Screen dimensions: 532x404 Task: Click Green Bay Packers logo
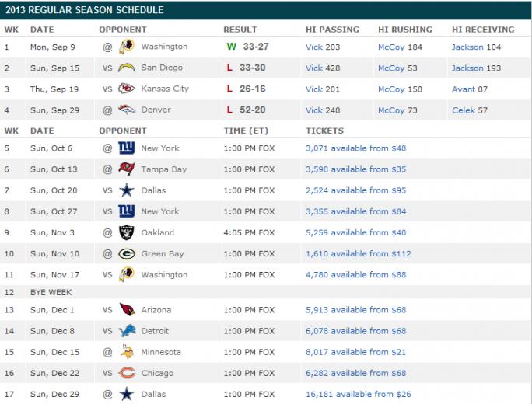point(127,254)
